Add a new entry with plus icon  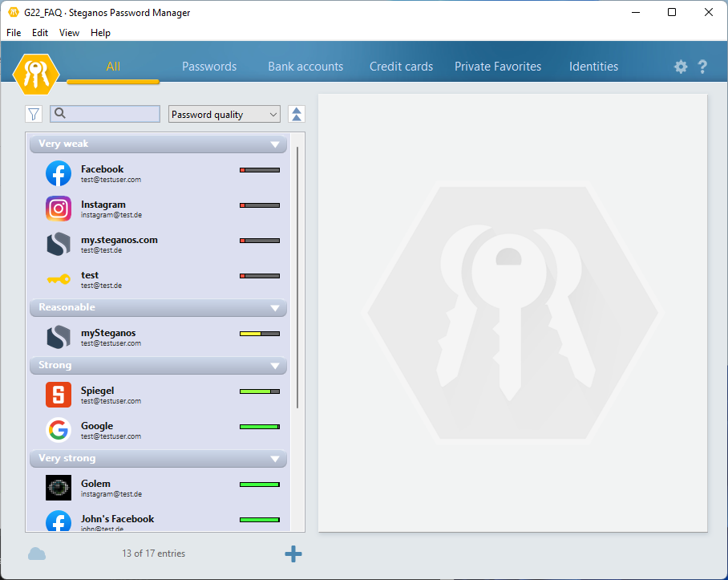pos(293,554)
